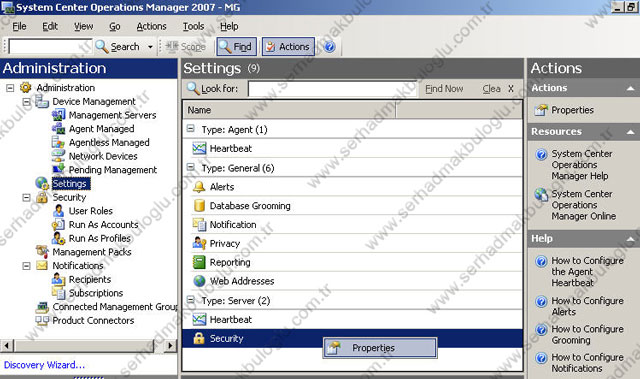The height and width of the screenshot is (379, 640).
Task: Click the tree pane right scroll arrow
Action: (x=170, y=346)
